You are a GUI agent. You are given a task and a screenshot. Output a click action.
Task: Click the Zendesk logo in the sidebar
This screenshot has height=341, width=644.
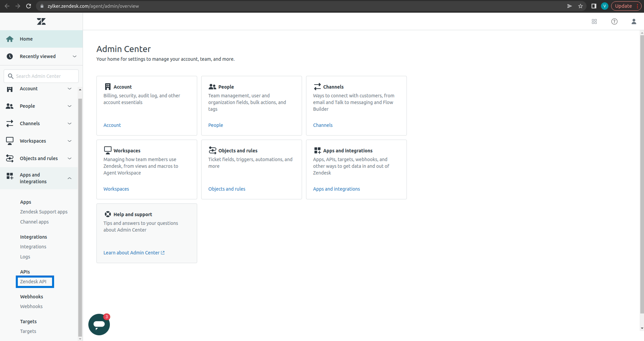click(41, 21)
